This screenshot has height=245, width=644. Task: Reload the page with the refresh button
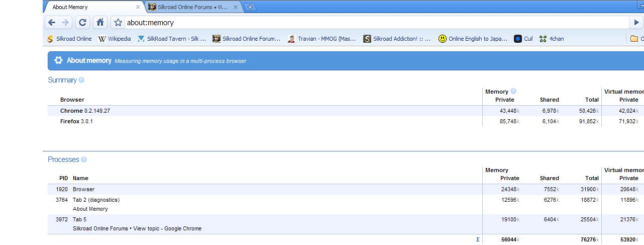[83, 22]
